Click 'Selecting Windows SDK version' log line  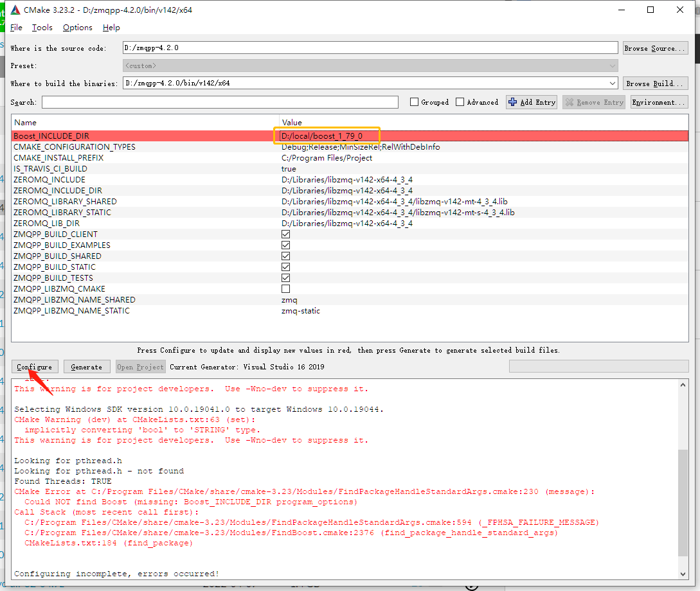coord(199,409)
